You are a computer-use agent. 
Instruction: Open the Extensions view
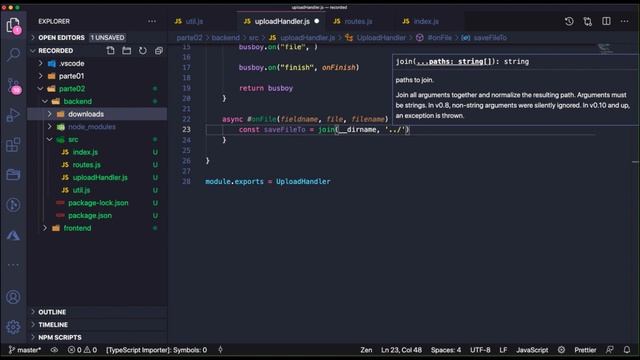pyautogui.click(x=13, y=144)
